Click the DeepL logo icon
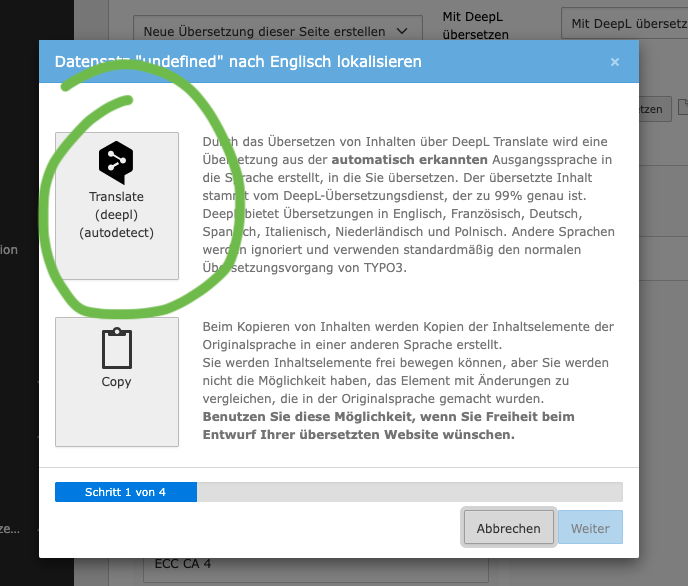Viewport: 688px width, 586px height. tap(116, 163)
